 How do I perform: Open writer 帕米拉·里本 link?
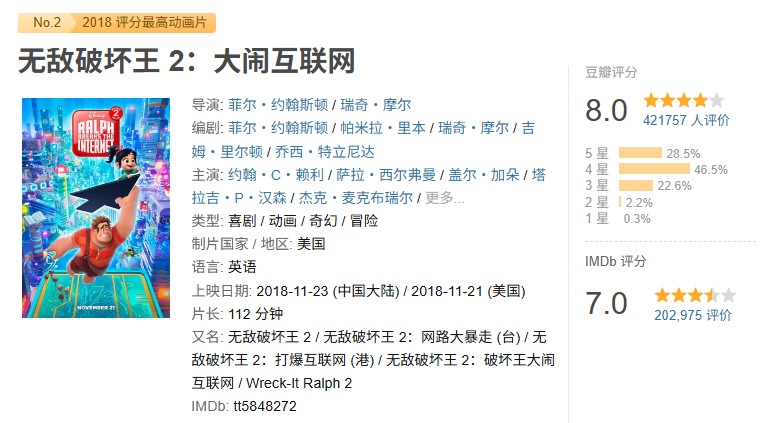[383, 128]
